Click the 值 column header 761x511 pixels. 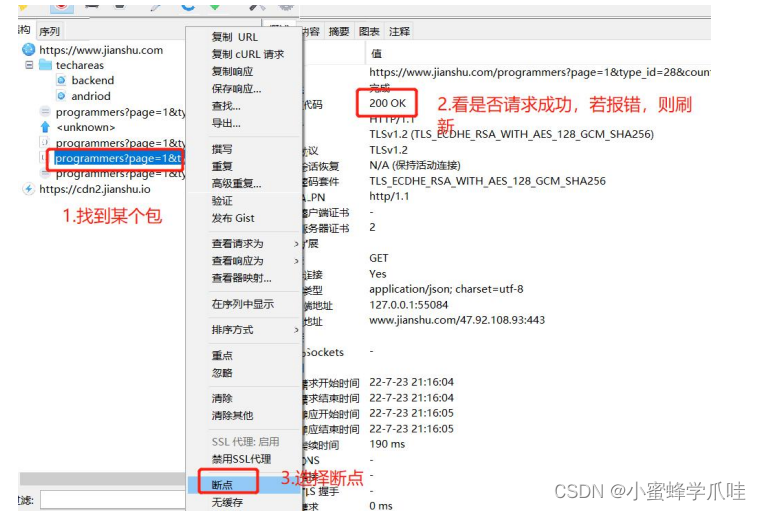click(376, 53)
